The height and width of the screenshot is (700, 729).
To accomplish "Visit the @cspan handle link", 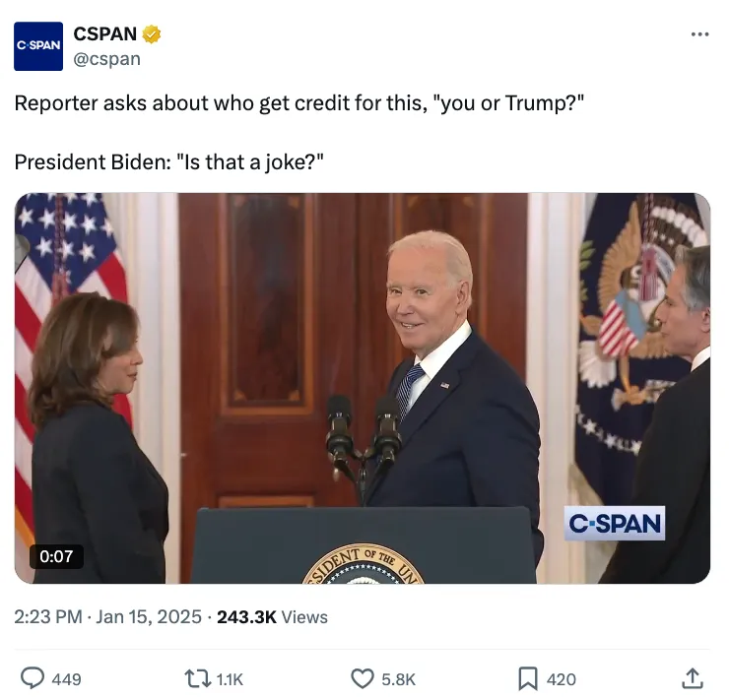I will click(x=107, y=59).
